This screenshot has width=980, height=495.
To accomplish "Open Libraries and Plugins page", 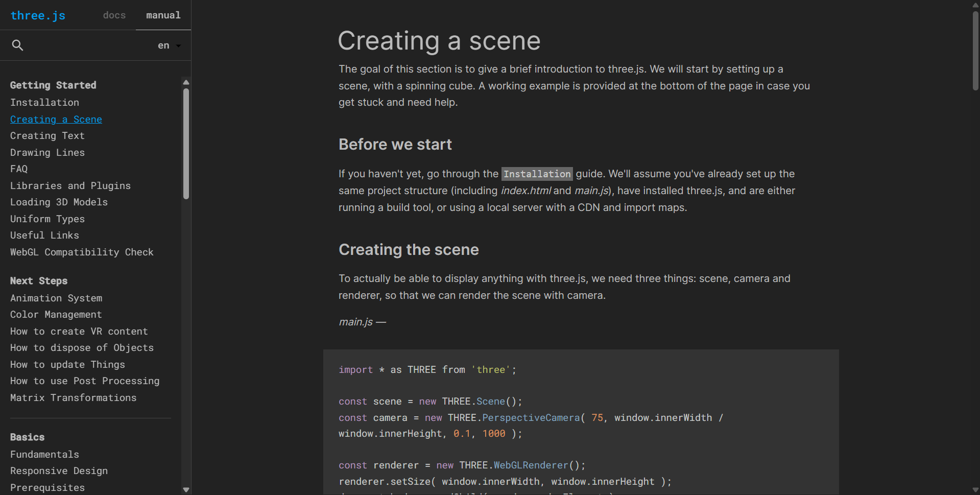I will (70, 186).
